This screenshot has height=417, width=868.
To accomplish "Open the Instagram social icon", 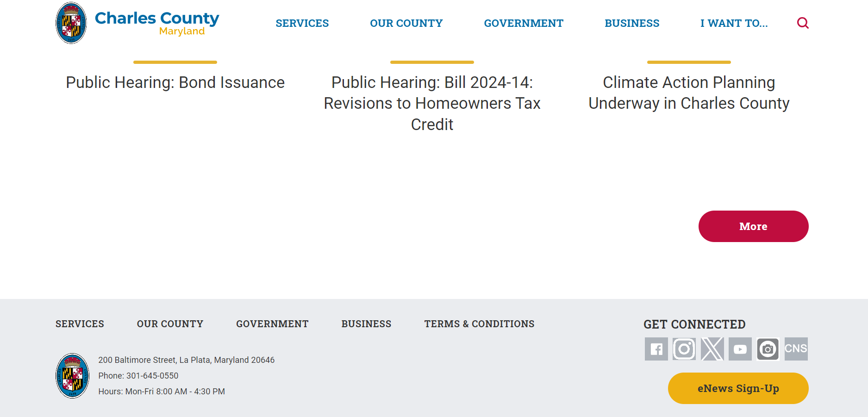I will coord(684,349).
